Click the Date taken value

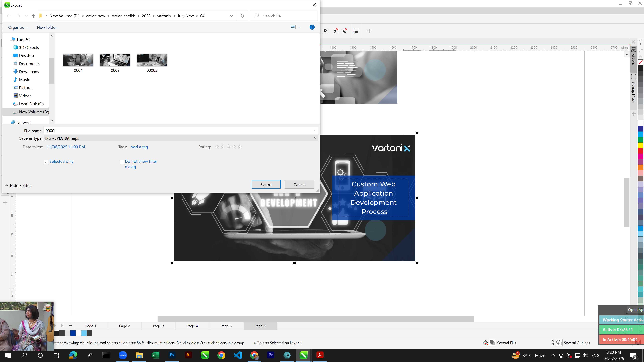(x=66, y=147)
